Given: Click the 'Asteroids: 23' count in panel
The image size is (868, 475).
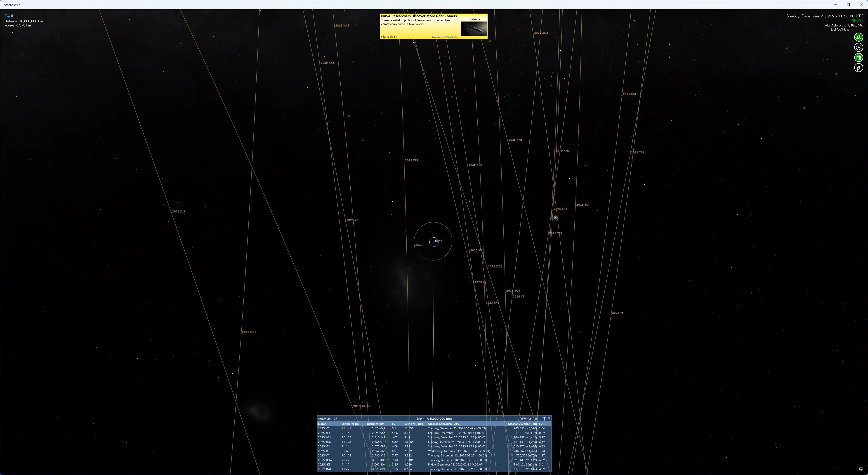Looking at the screenshot, I should point(328,419).
